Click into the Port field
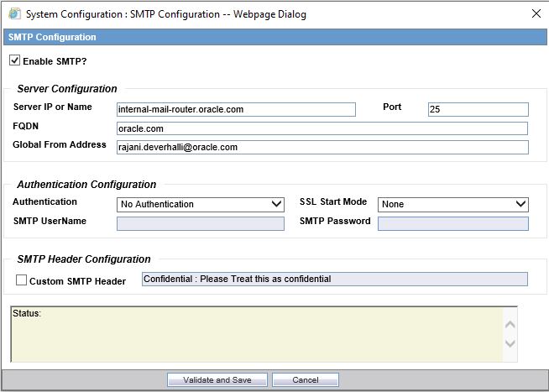 pos(478,109)
